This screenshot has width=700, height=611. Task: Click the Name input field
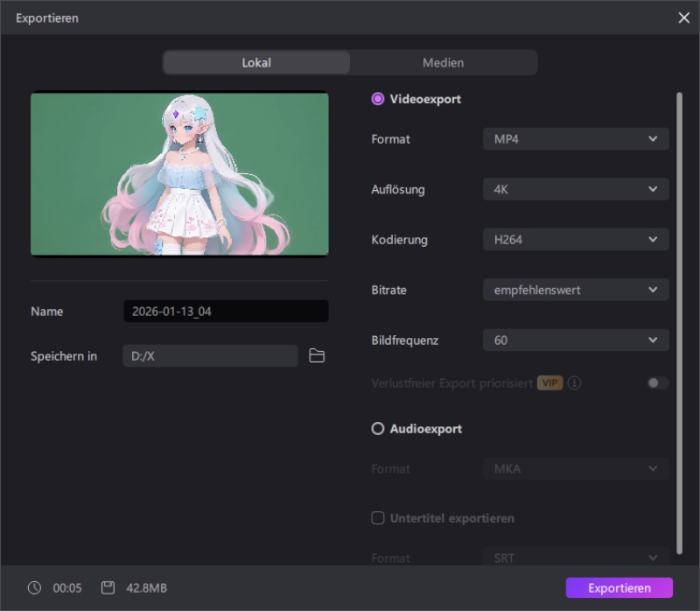point(226,312)
